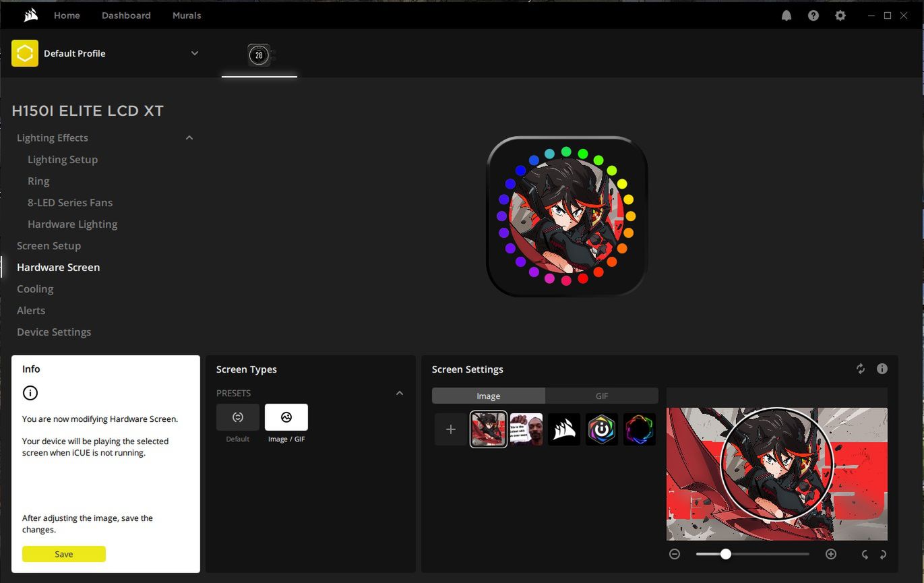Open Ring lighting settings
This screenshot has height=583, width=924.
[x=38, y=181]
